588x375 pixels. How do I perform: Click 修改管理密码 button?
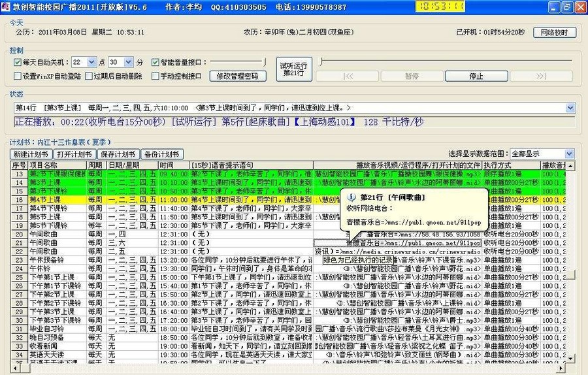tap(238, 76)
